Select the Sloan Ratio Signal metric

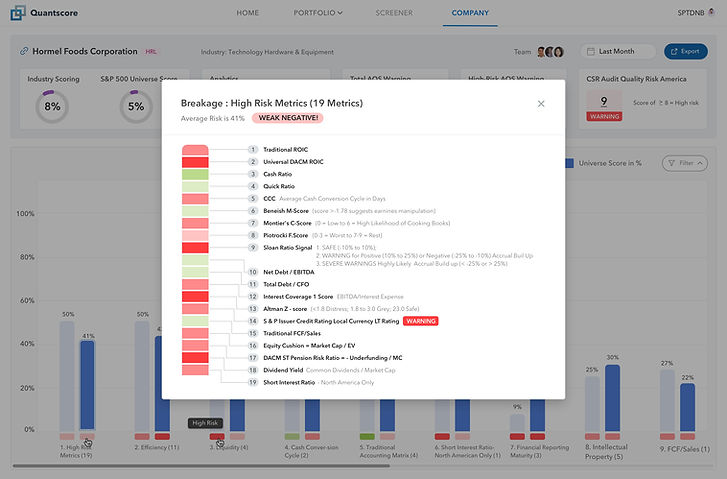tap(288, 248)
